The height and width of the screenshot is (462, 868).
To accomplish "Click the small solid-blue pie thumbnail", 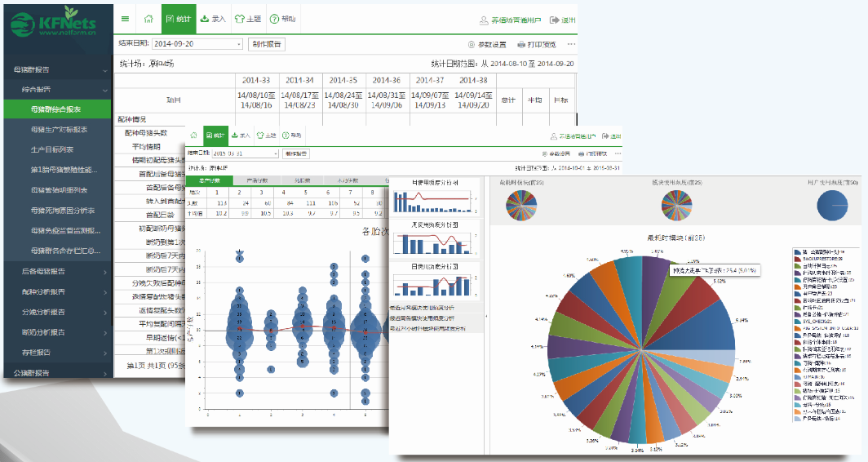I will (x=832, y=205).
